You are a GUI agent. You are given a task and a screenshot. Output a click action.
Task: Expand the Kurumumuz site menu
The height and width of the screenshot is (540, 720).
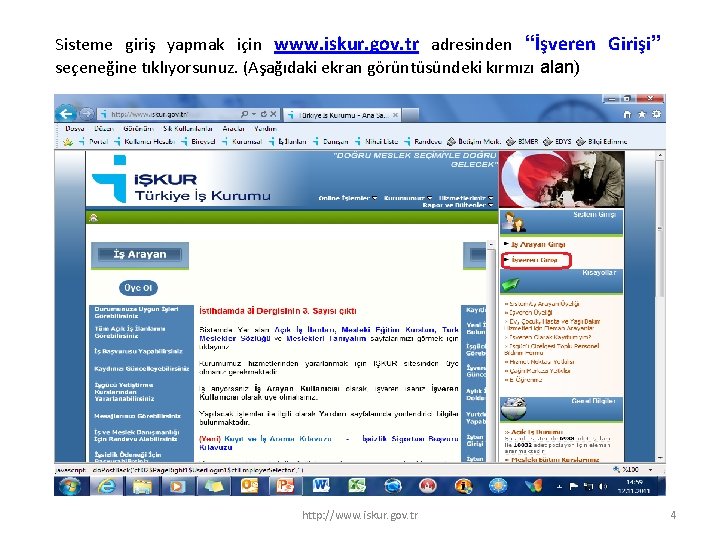(x=408, y=198)
